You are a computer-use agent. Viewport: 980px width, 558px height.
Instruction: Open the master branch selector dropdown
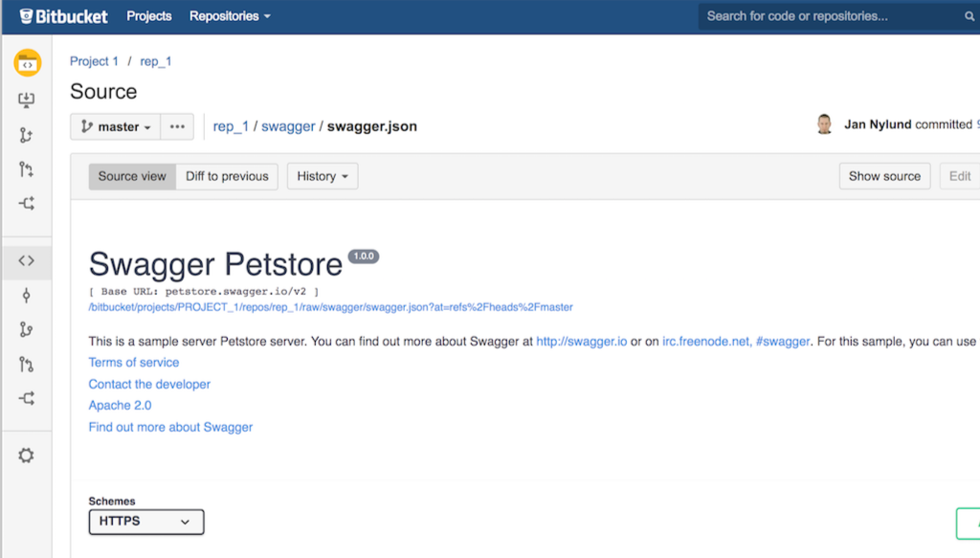tap(116, 126)
